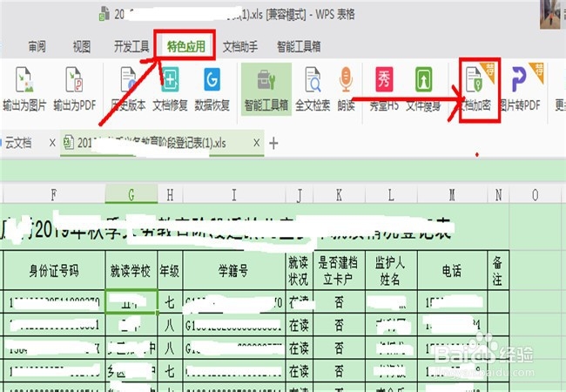Click the 学籍号 header cell
The height and width of the screenshot is (392, 566).
pyautogui.click(x=234, y=270)
